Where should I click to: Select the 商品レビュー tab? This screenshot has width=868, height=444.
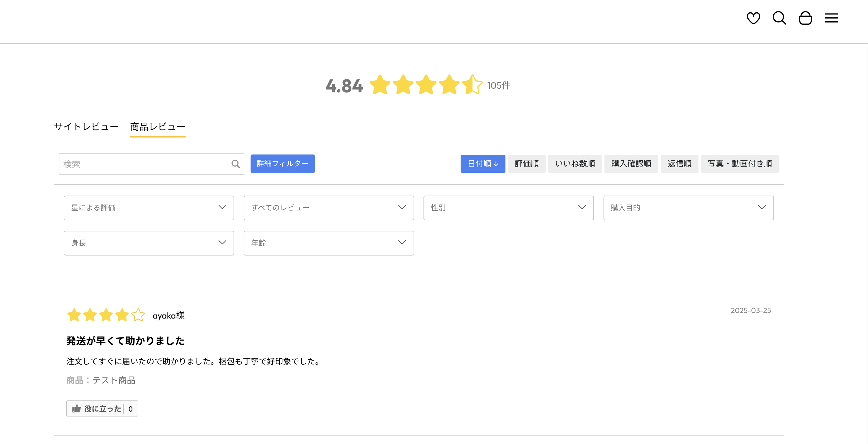click(x=157, y=127)
